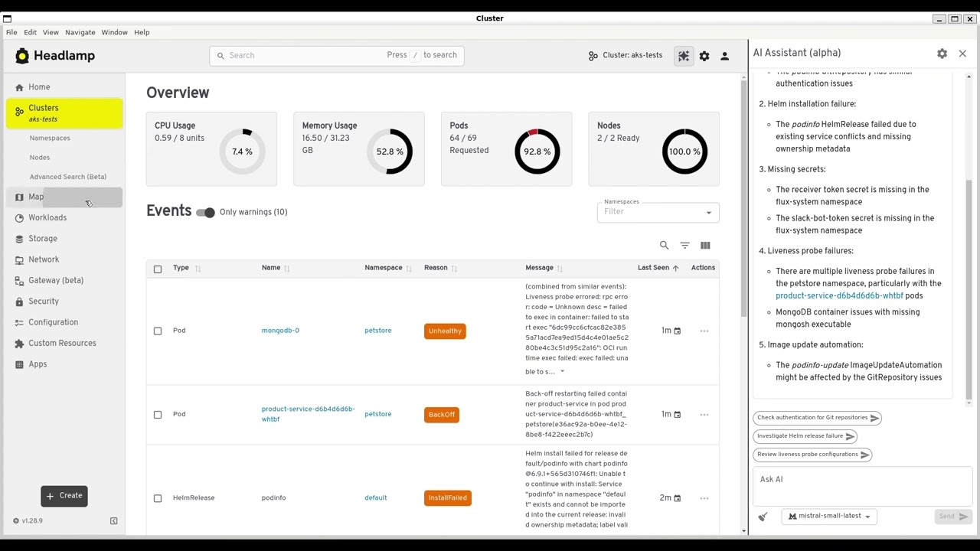Viewport: 980px width, 551px height.
Task: Open actions menu for mongodb-0 row
Action: 704,331
